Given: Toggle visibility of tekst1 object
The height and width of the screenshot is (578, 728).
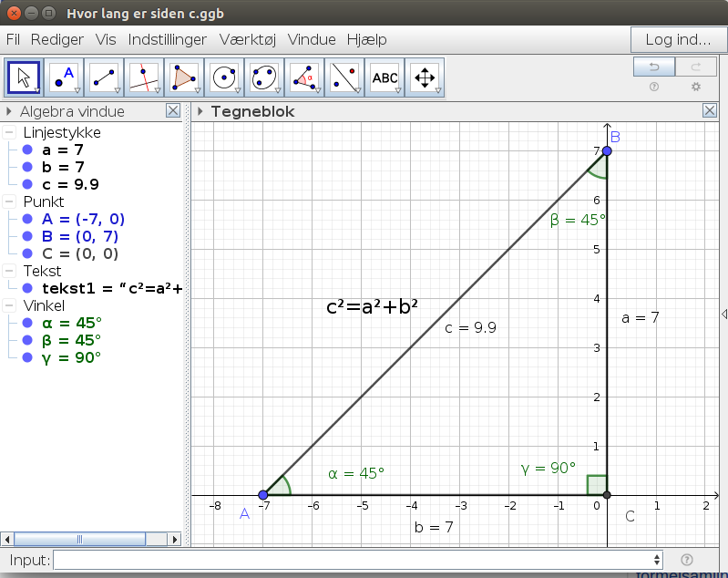Looking at the screenshot, I should [27, 288].
